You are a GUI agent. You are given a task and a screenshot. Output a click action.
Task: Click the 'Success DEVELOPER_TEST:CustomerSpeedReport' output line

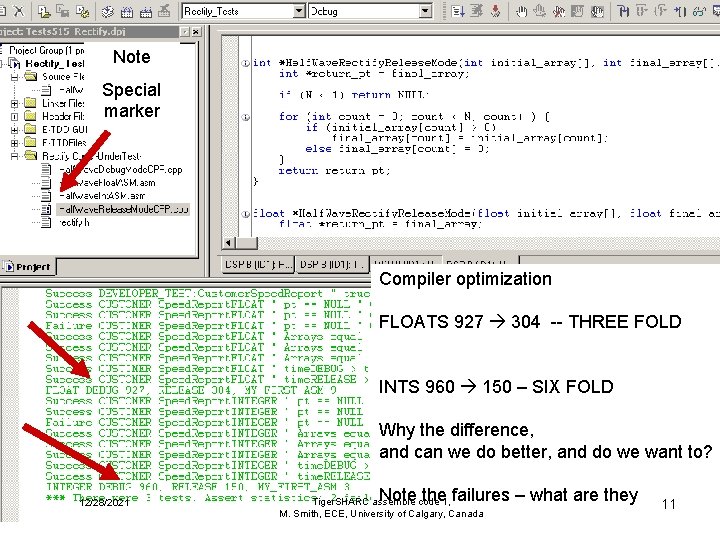tap(208, 293)
